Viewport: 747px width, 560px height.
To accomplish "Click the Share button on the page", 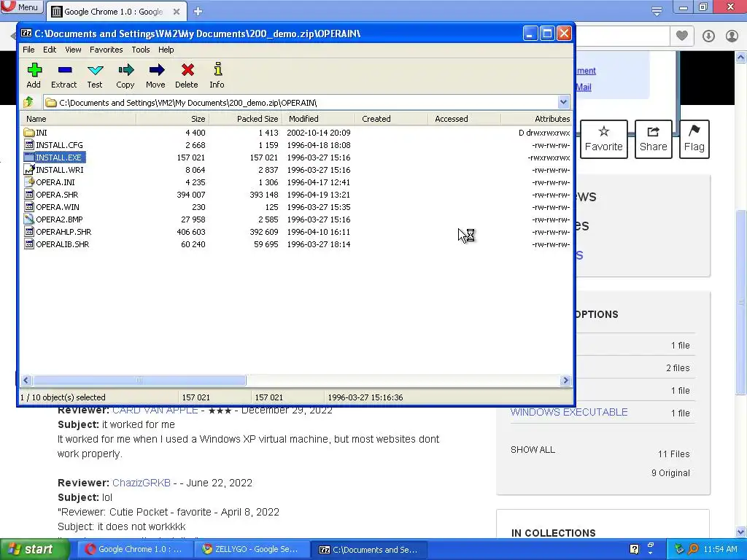I will click(653, 139).
